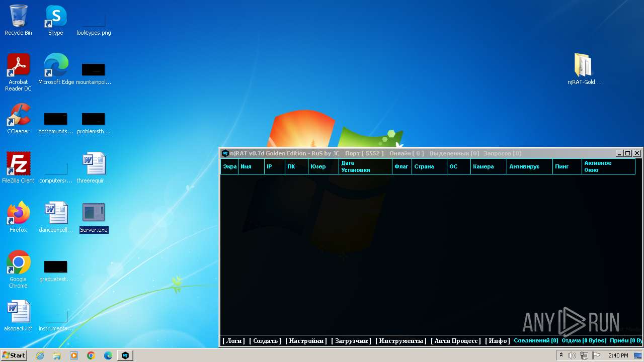
Task: Launch FileZilla Client from the desktop
Action: click(x=18, y=168)
